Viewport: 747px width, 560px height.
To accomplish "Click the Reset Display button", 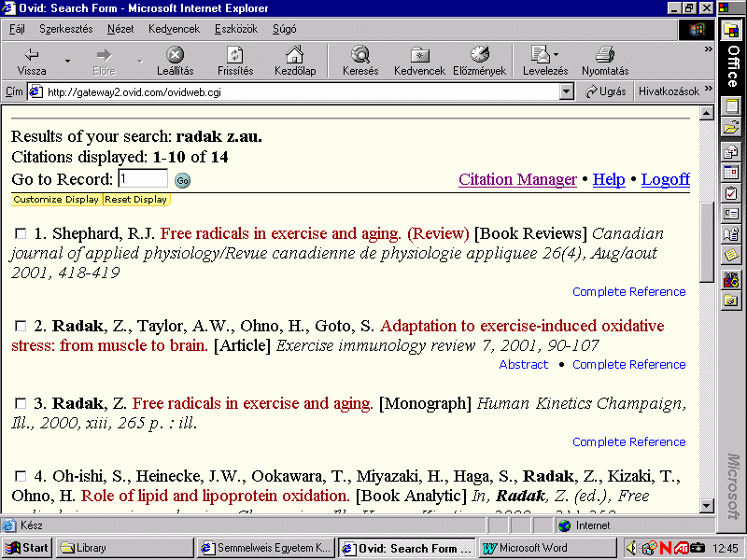I will coord(136,200).
